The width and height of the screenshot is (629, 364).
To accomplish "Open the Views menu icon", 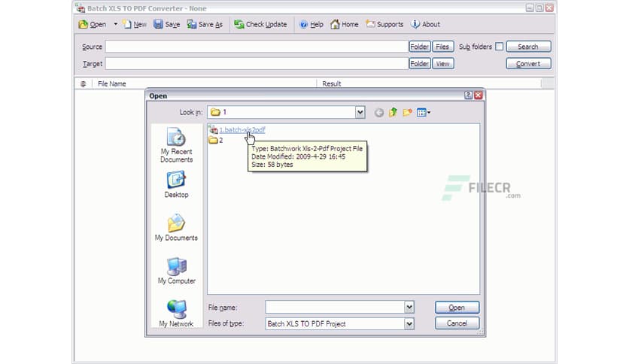I will click(x=423, y=113).
